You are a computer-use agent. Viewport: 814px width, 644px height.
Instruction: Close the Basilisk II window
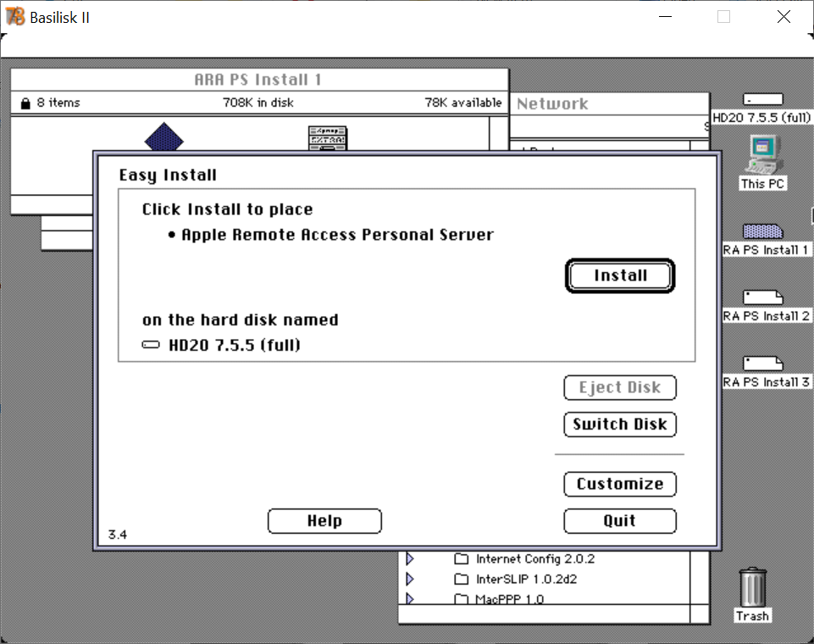pos(784,17)
